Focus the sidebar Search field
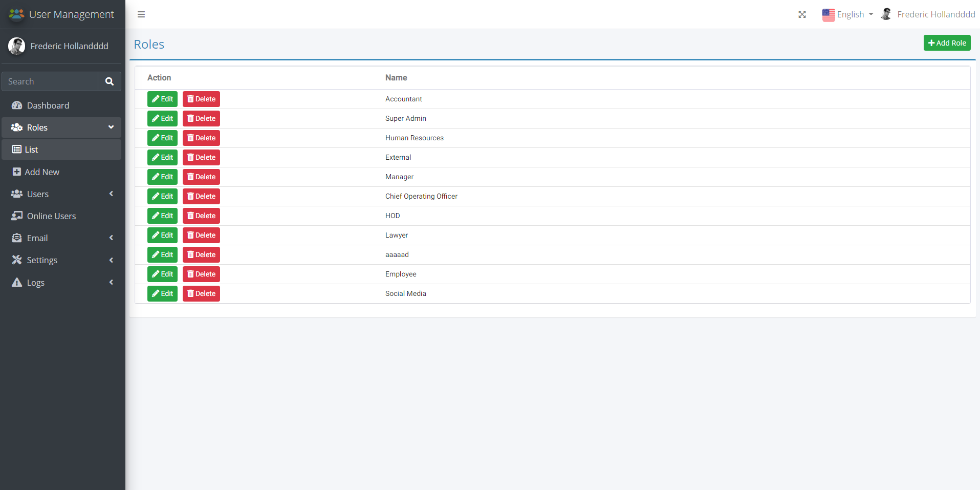 click(50, 81)
